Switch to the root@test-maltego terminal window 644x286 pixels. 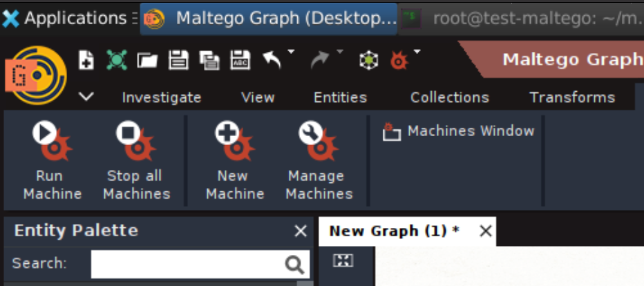(x=521, y=19)
